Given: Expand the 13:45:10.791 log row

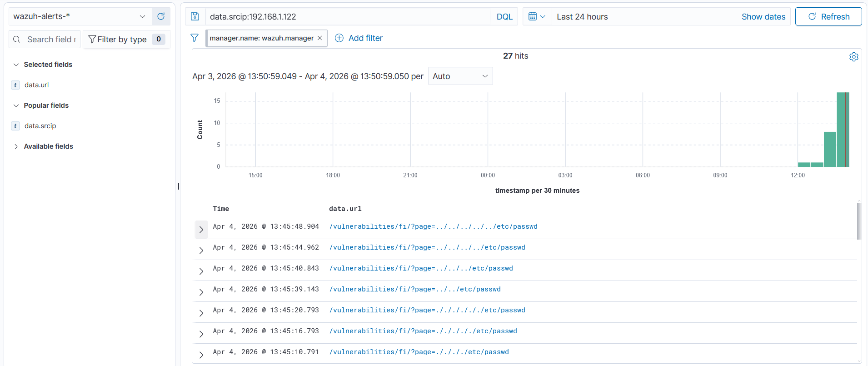Looking at the screenshot, I should 201,355.
